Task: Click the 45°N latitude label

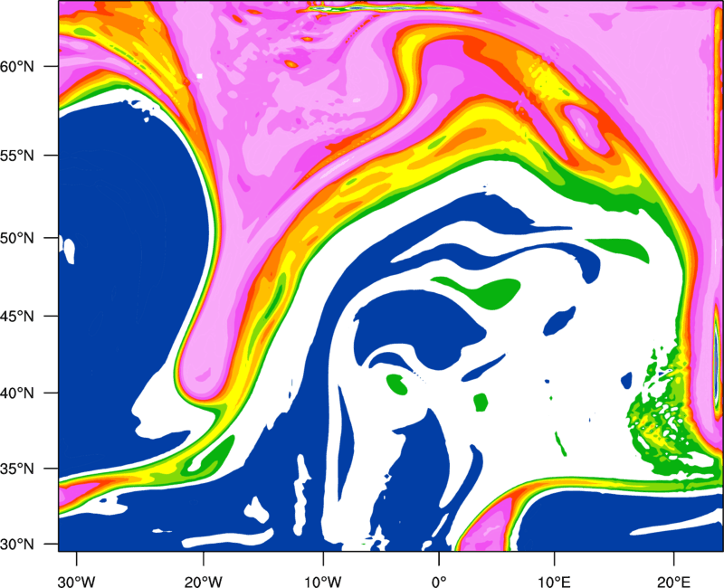Action: 17,316
